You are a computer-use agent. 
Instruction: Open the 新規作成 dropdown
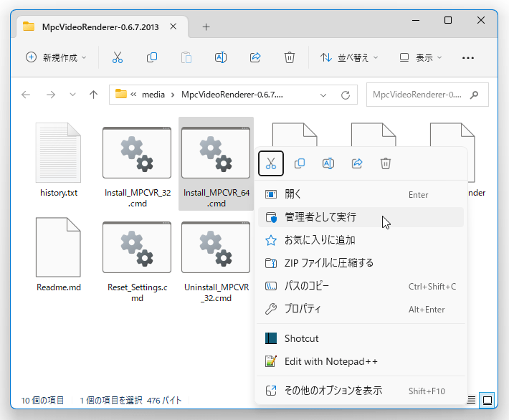[57, 57]
